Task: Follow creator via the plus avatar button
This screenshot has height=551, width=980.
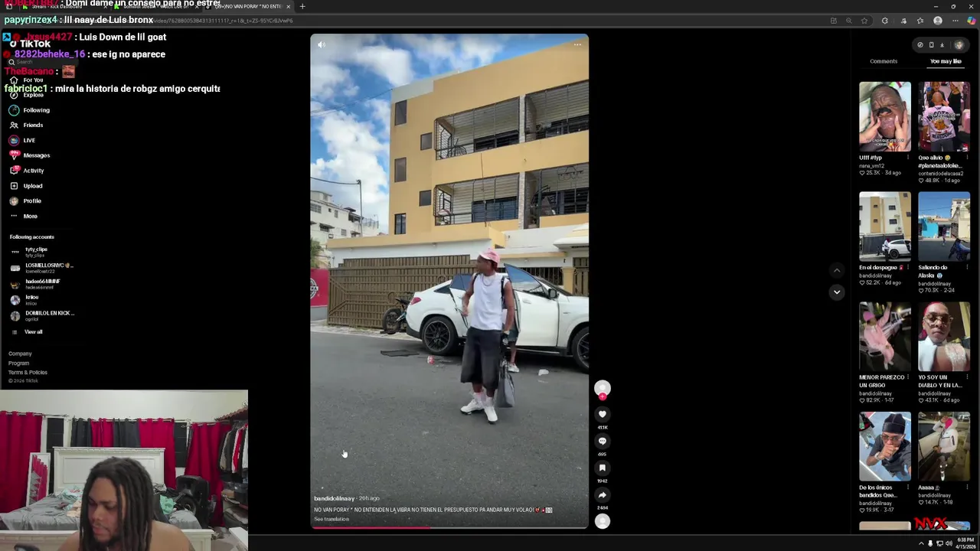Action: click(603, 396)
